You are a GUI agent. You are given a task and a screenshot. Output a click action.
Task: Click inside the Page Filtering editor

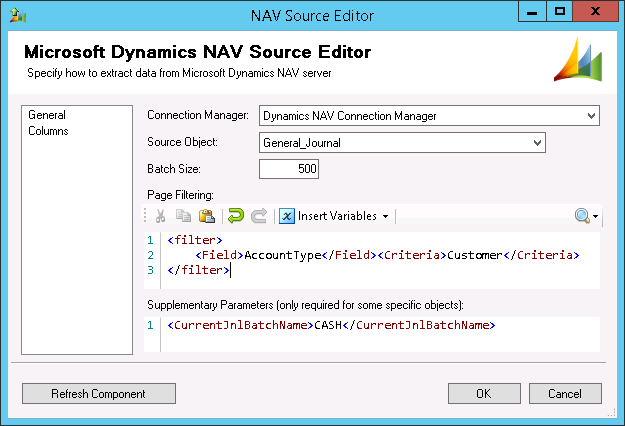pyautogui.click(x=372, y=260)
